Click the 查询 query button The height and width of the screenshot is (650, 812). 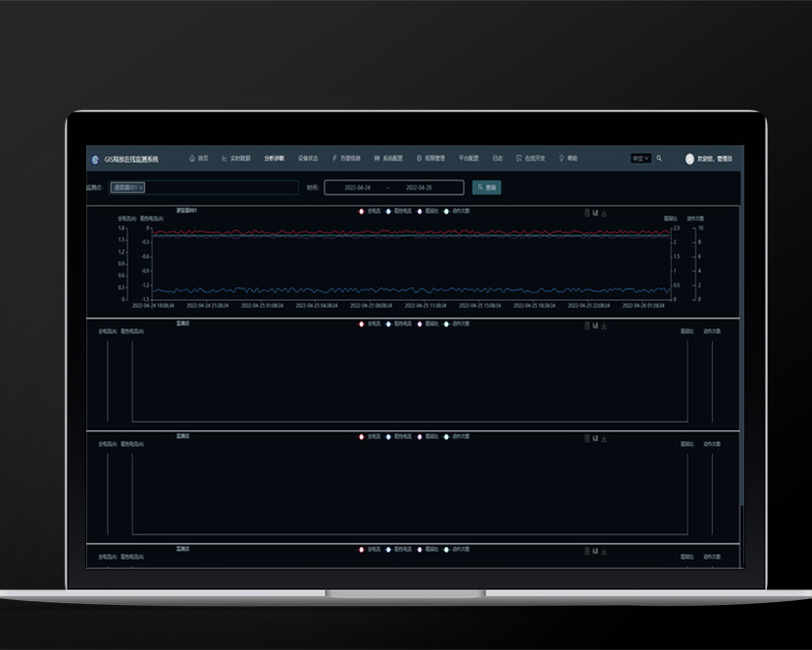pyautogui.click(x=486, y=187)
